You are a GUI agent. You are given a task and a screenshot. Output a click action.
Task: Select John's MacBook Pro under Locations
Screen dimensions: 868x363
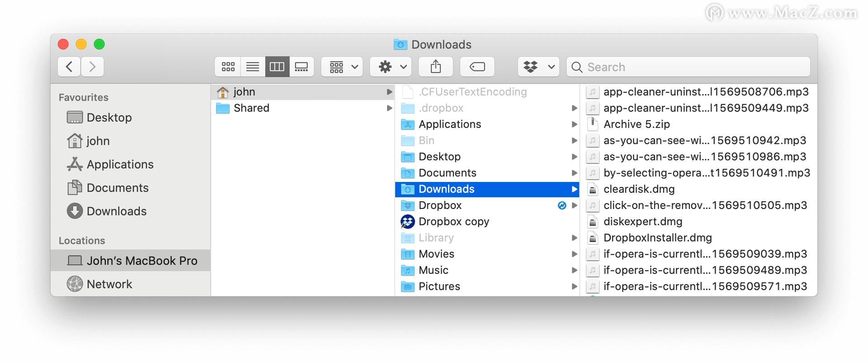131,261
